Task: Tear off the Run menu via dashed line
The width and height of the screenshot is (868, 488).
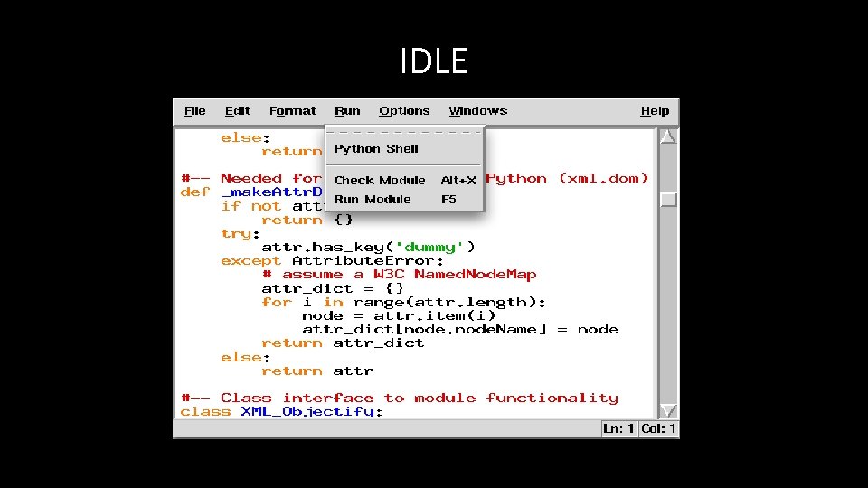Action: coord(404,132)
